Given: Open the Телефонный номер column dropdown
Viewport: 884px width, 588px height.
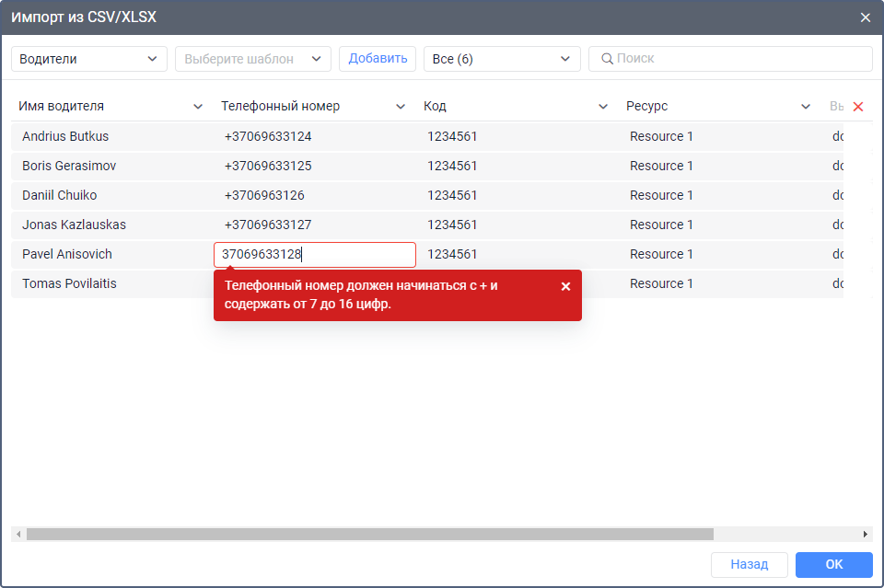Looking at the screenshot, I should click(401, 107).
